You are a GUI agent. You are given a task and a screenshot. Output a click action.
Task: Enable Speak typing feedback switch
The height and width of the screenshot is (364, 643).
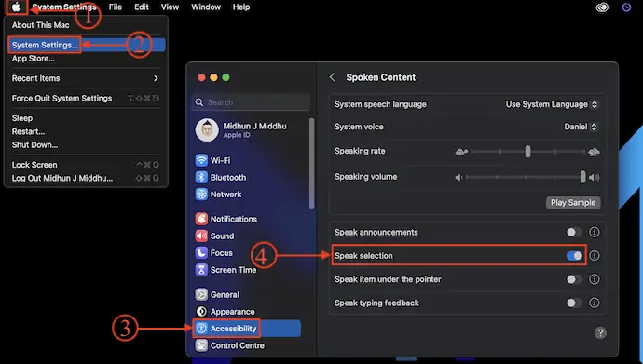[574, 303]
